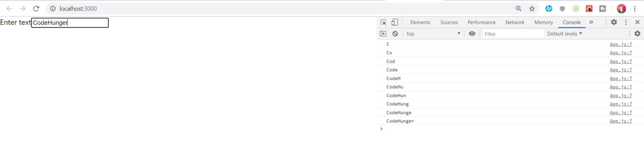Expand more DevTools tabs chevron
644x145 pixels.
[x=591, y=22]
